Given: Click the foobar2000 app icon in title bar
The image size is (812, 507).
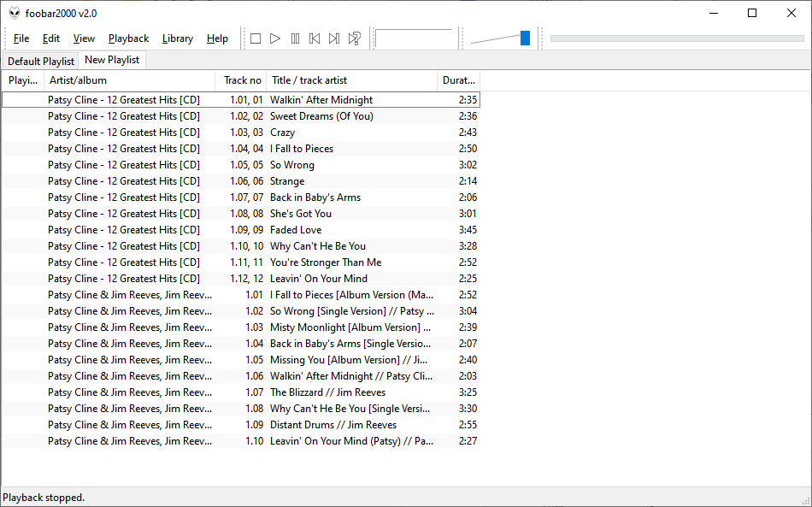Looking at the screenshot, I should pyautogui.click(x=15, y=13).
